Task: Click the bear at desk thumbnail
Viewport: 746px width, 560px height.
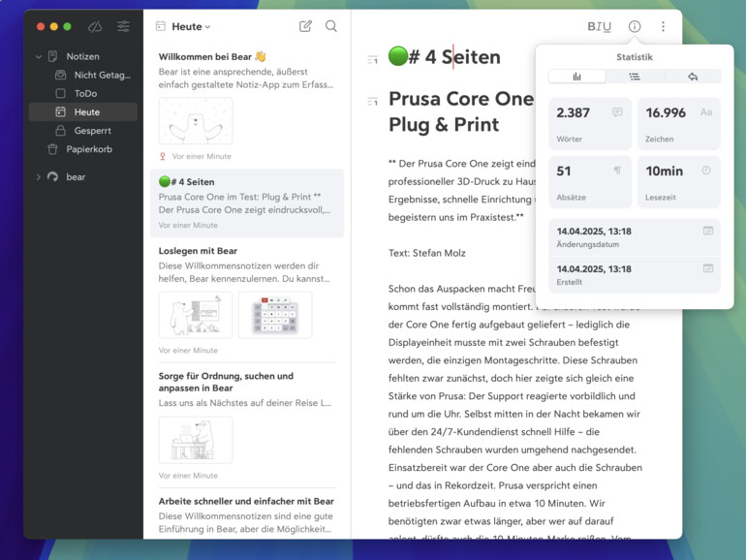Action: click(x=196, y=440)
